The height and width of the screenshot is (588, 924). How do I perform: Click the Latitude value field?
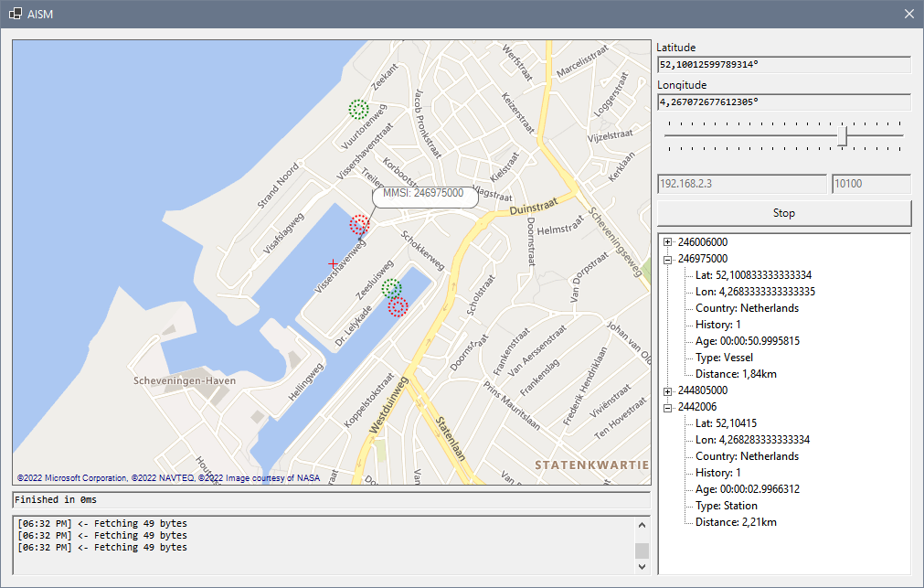(x=783, y=64)
